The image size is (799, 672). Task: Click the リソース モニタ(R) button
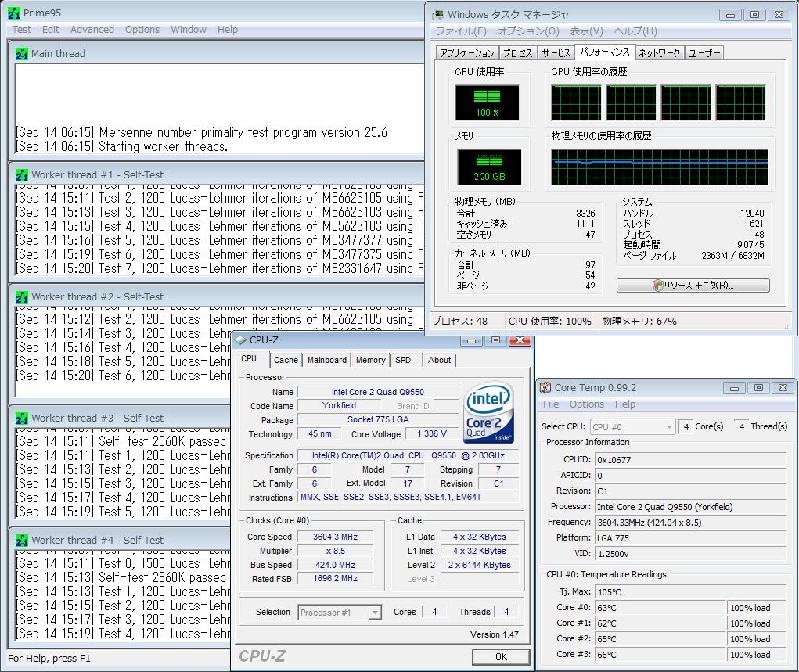693,286
